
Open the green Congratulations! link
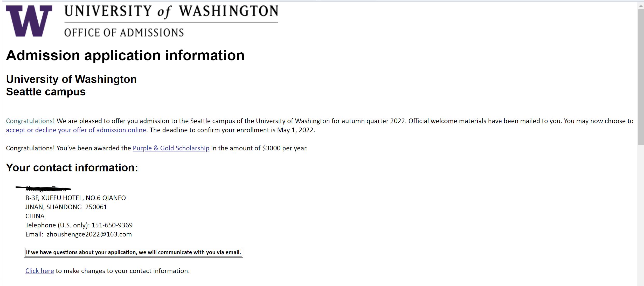(30, 121)
